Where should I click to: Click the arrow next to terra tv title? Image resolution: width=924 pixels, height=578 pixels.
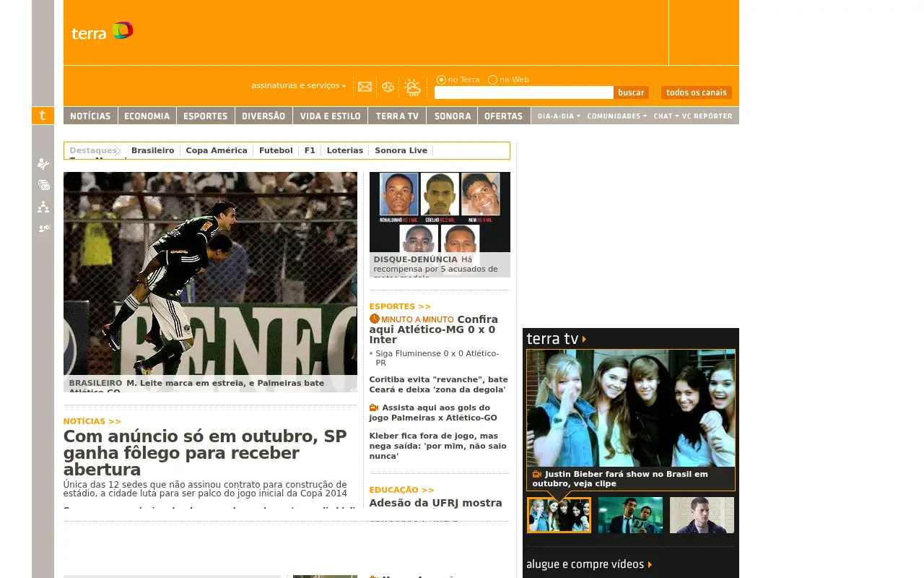[x=584, y=339]
